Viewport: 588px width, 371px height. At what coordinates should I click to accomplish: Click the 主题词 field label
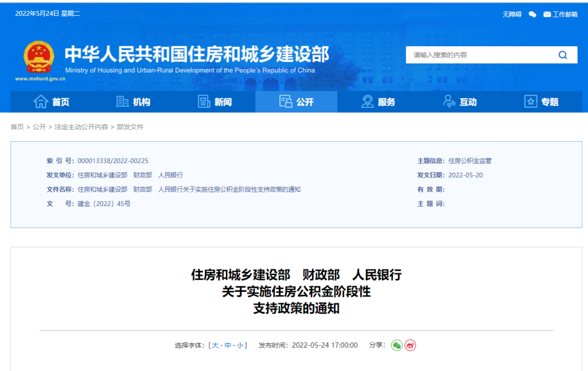431,204
